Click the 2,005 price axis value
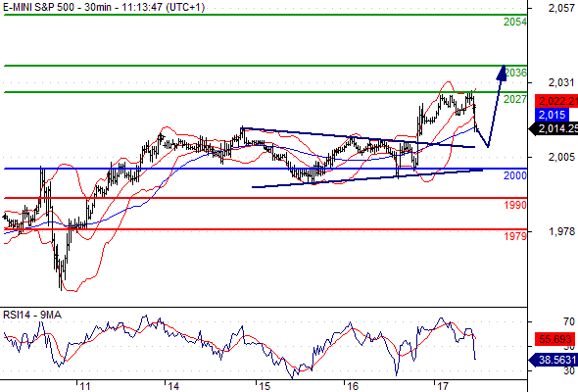The image size is (578, 392). [561, 157]
